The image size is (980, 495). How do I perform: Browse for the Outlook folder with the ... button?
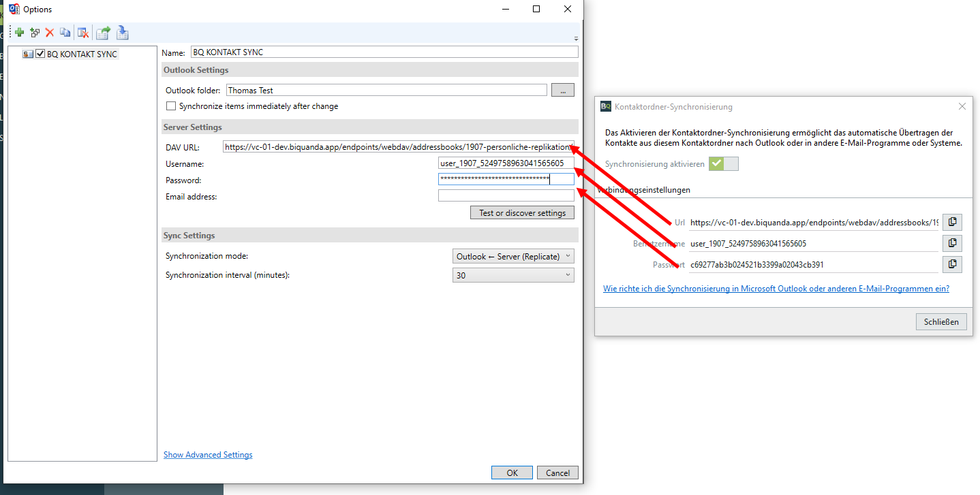(x=563, y=90)
